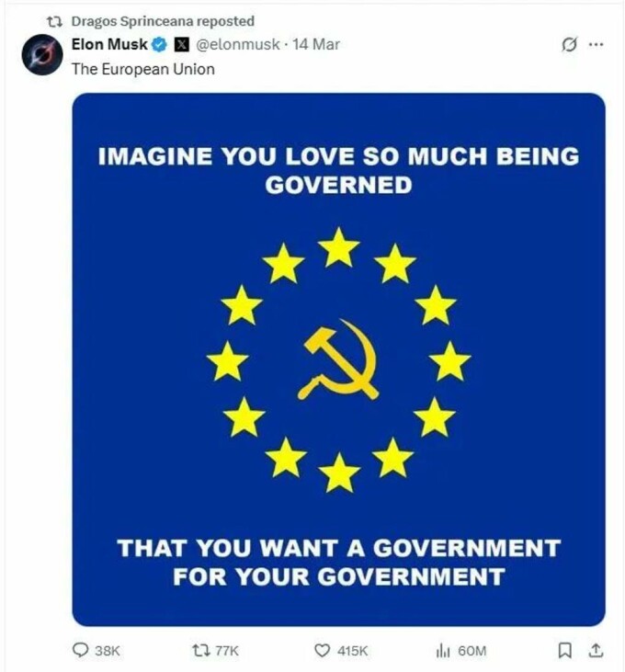Viewport: 625px width, 672px height.
Task: Click the Grok explain icon beside more options
Action: (x=569, y=44)
